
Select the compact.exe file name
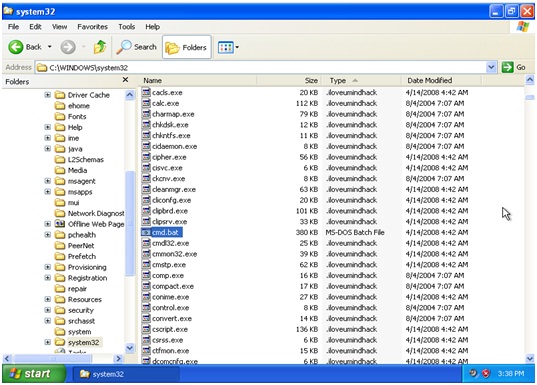(173, 286)
